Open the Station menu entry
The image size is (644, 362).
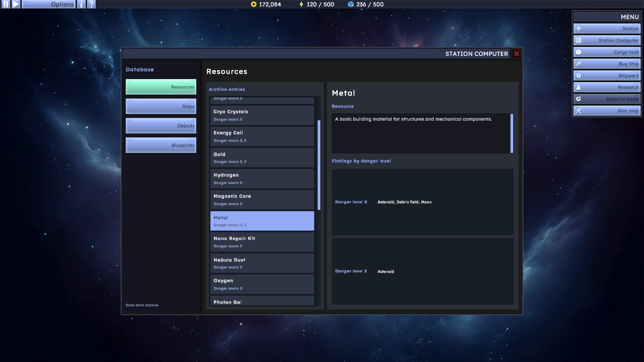(607, 28)
